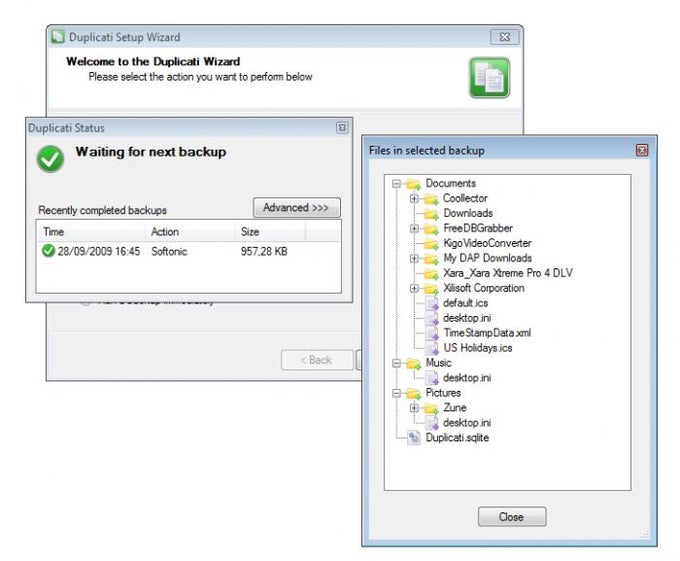Click the Duplicati.sqlite database icon

[414, 438]
